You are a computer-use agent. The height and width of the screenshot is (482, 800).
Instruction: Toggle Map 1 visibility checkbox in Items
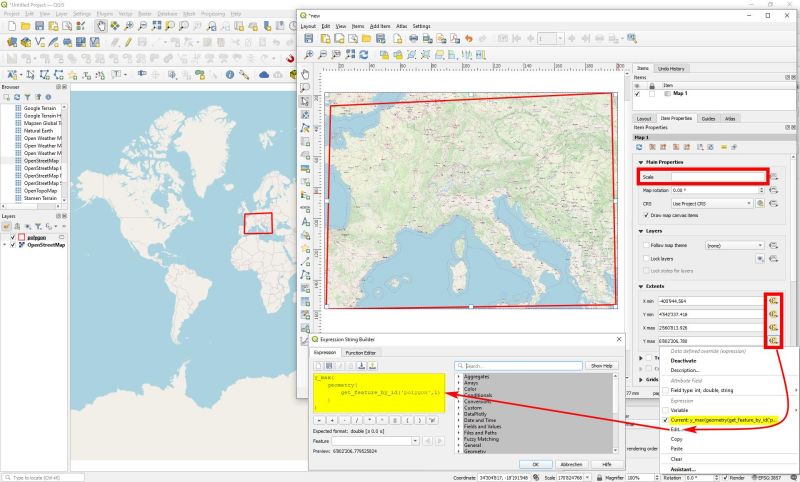637,94
